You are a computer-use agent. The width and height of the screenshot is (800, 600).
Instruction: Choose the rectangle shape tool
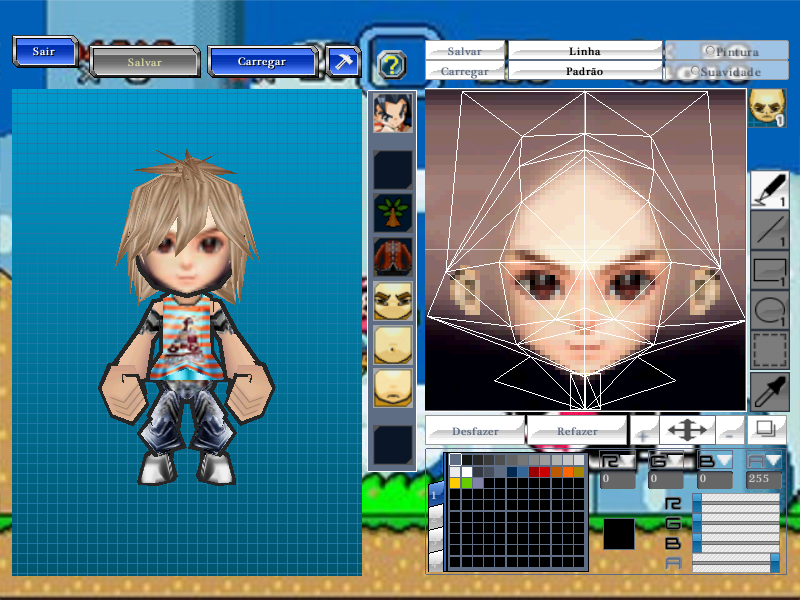[x=768, y=272]
